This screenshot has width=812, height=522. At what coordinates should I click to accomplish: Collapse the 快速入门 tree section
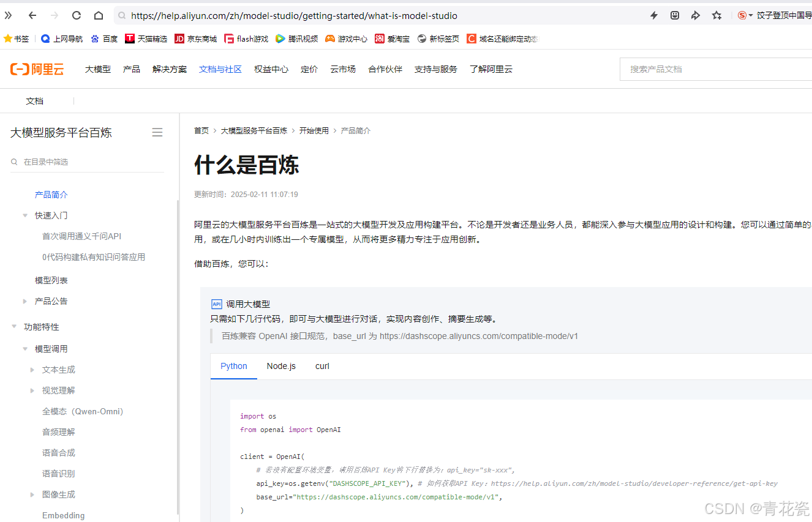25,215
